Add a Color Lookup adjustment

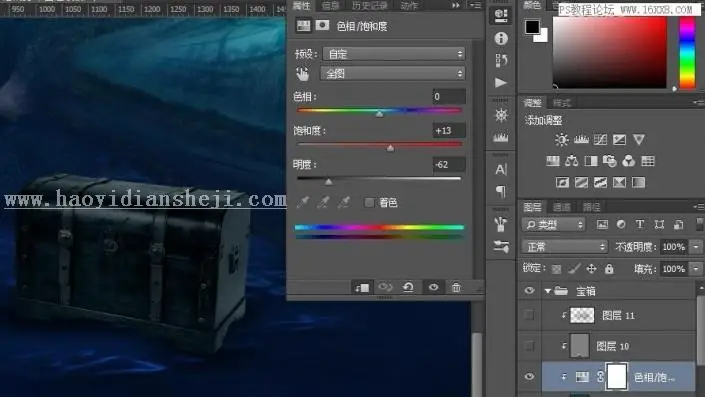[x=648, y=161]
